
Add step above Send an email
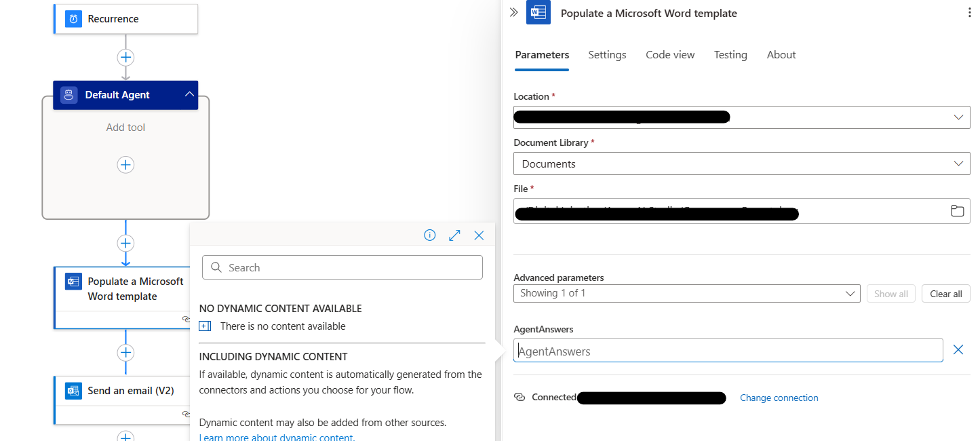click(x=125, y=352)
